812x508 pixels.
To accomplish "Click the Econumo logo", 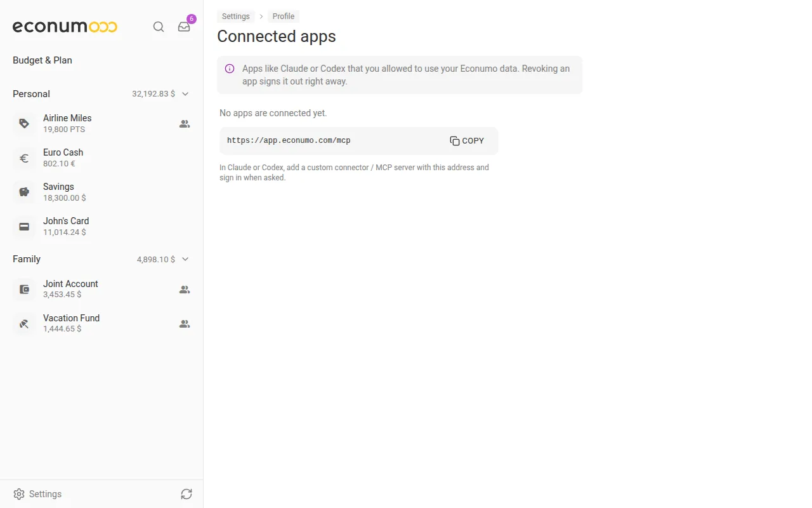I will pos(65,27).
